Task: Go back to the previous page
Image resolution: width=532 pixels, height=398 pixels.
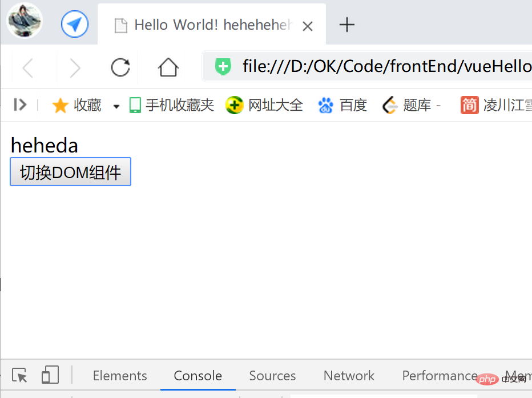Action: pos(27,68)
